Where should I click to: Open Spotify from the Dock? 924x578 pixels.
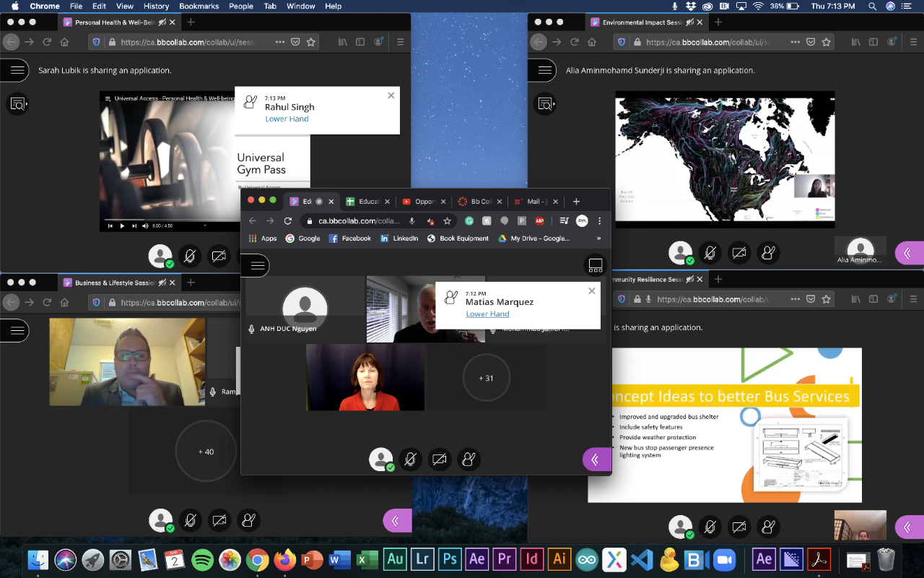(203, 560)
